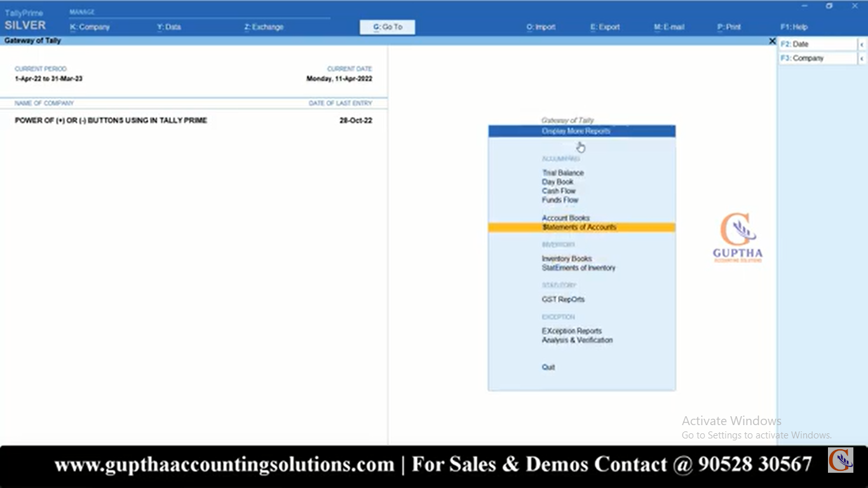Screen dimensions: 868x488
Task: Click the G: Go To button
Action: coord(388,27)
